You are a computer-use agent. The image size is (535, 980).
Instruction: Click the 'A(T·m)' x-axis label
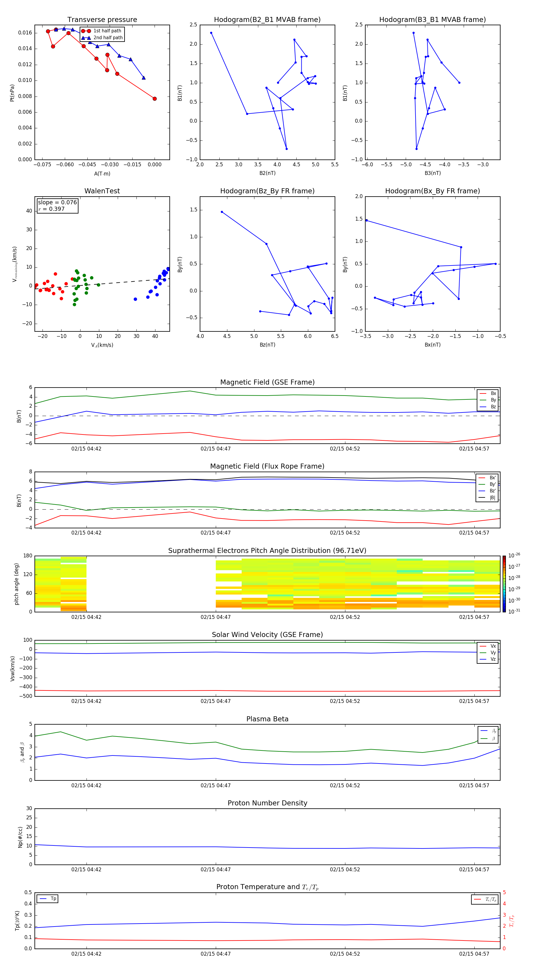[x=102, y=174]
